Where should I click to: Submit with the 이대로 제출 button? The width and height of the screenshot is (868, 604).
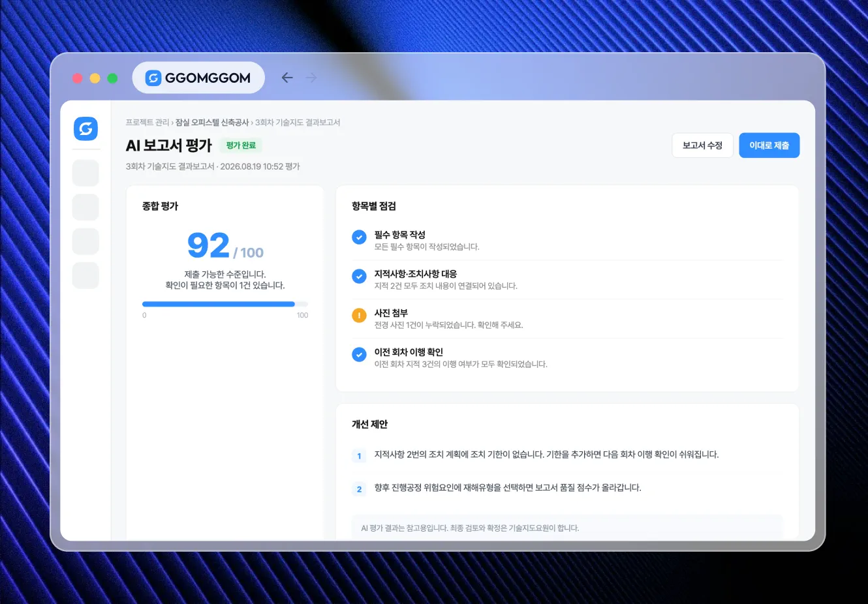coord(769,145)
